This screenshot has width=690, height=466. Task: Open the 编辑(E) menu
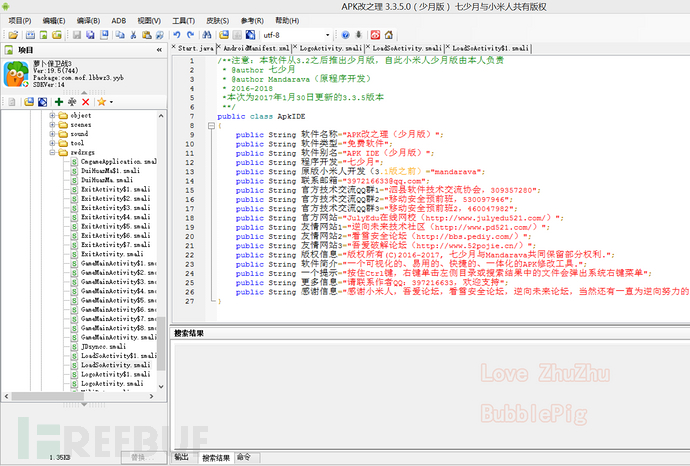tap(54, 21)
